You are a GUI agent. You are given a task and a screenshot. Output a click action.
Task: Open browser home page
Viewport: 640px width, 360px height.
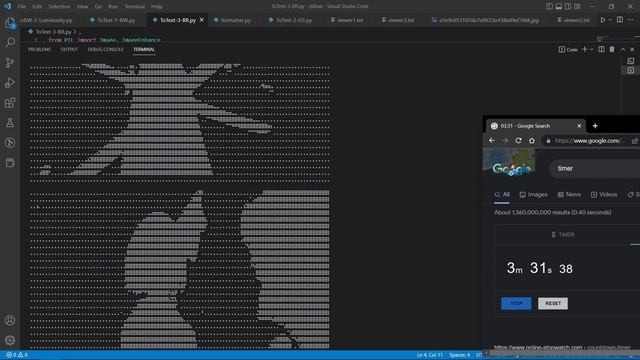tap(532, 140)
